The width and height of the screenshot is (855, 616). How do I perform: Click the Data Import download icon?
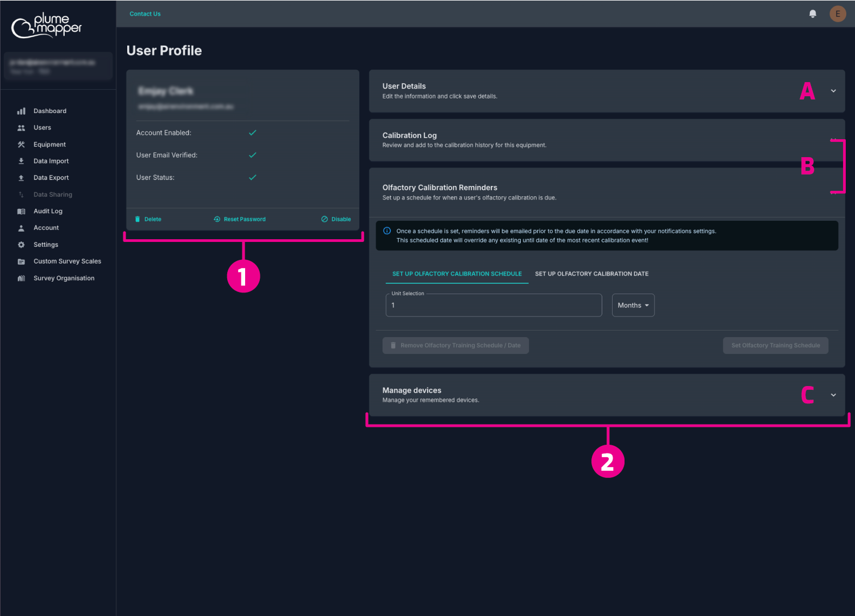tap(21, 161)
